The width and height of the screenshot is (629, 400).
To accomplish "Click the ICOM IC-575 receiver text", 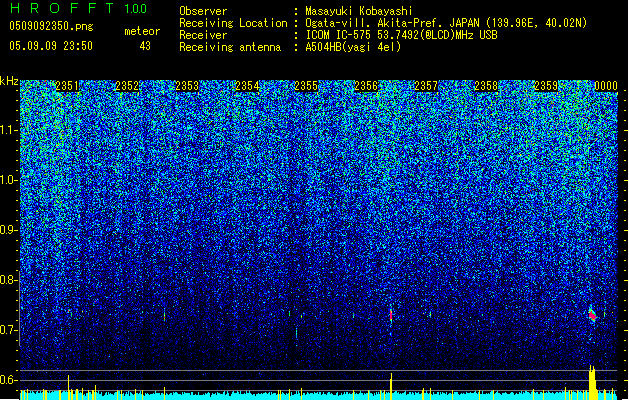I will (x=401, y=35).
